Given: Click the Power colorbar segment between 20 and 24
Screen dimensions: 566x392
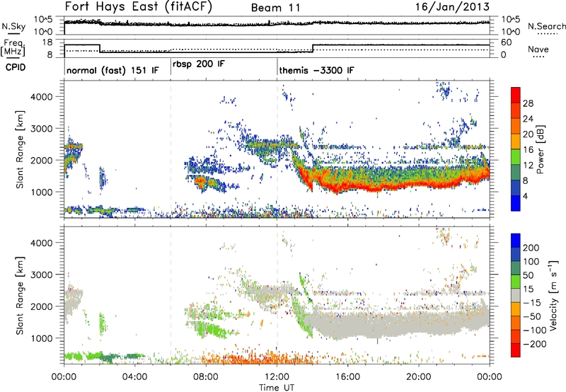Looking at the screenshot, I should coord(516,127).
